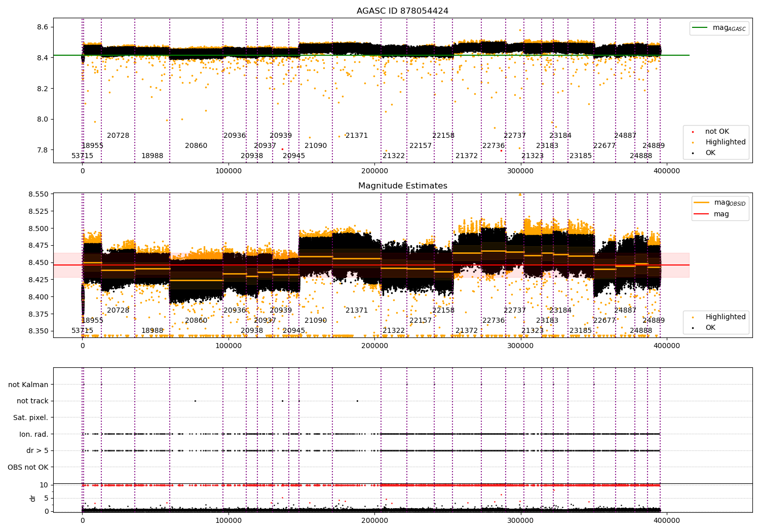Click the 'Sat. pixel.' axis label
Screen dimensions: 760x532
pyautogui.click(x=31, y=417)
